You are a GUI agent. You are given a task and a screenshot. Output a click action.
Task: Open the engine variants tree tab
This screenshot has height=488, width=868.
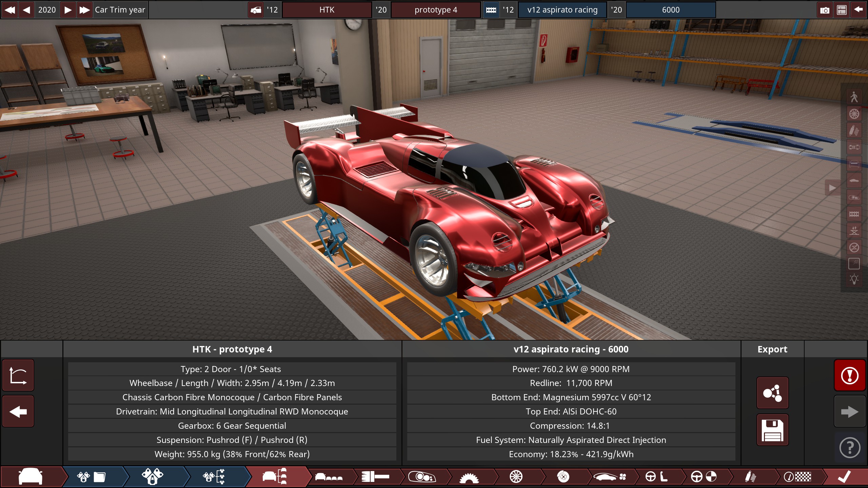tap(214, 477)
